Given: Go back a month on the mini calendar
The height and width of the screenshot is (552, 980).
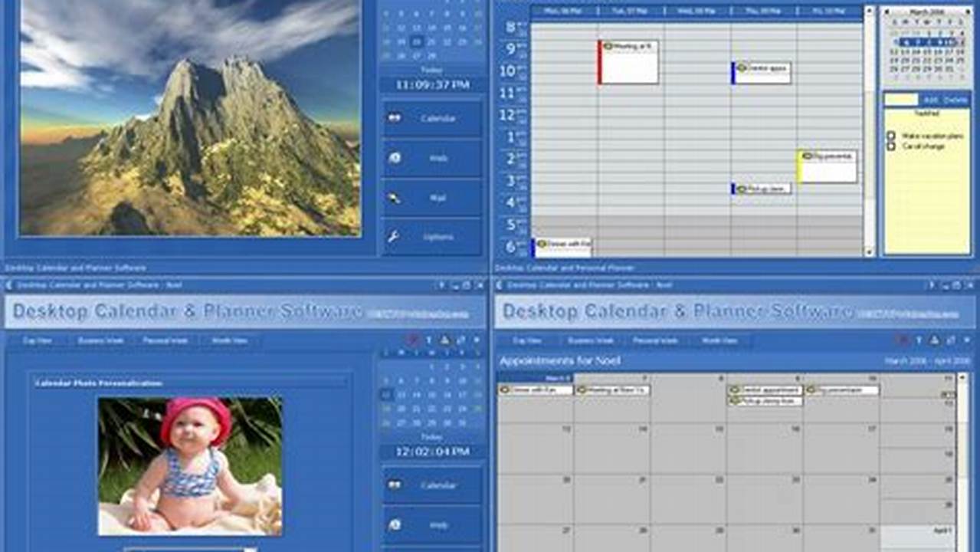Looking at the screenshot, I should (887, 12).
